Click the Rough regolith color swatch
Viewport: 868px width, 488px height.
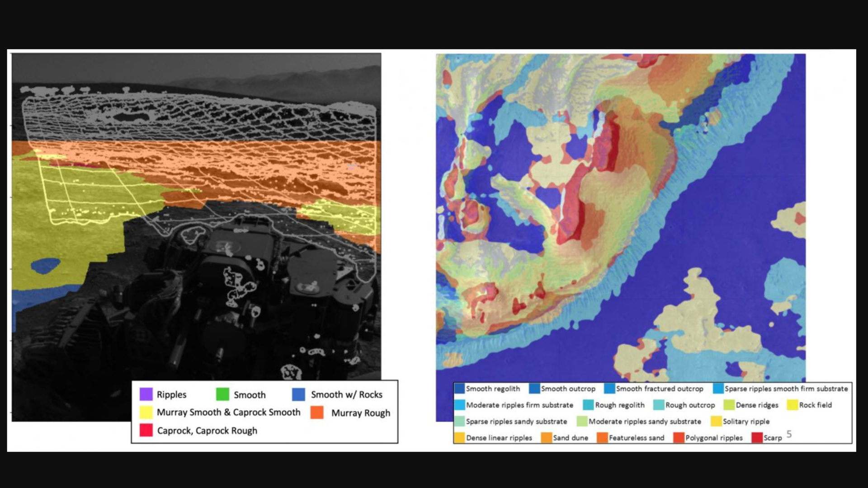point(588,405)
